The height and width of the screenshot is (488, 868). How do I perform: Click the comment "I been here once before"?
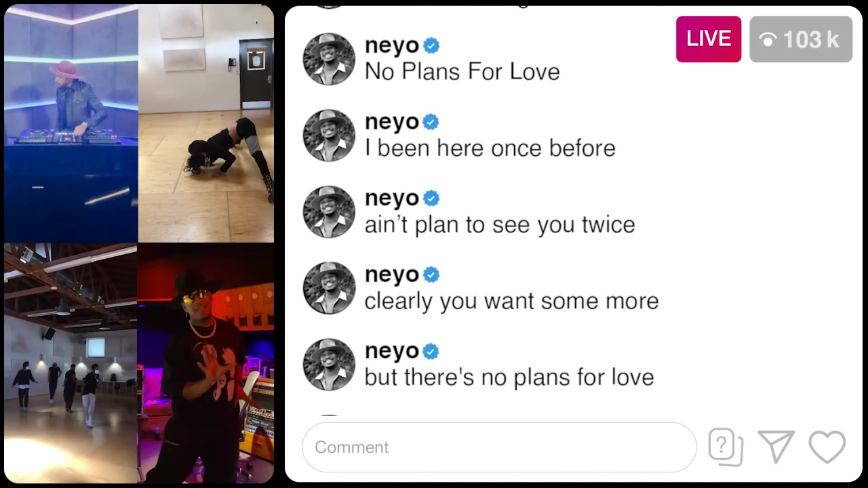coord(490,148)
